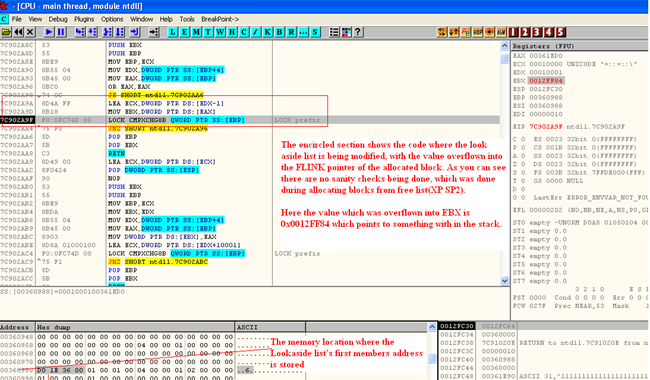Screen dimensions: 650x380
Task: Click the appearance colors icon
Action: tap(346, 32)
